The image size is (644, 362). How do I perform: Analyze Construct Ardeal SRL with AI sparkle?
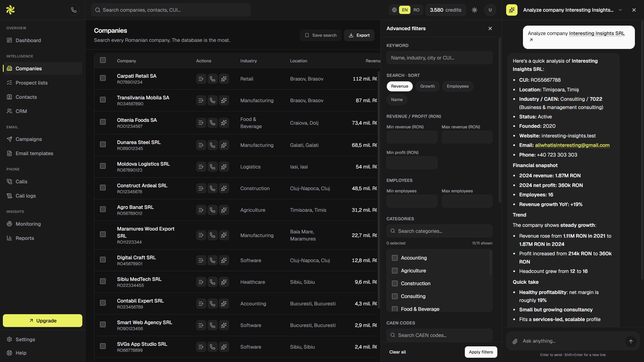coord(224,188)
